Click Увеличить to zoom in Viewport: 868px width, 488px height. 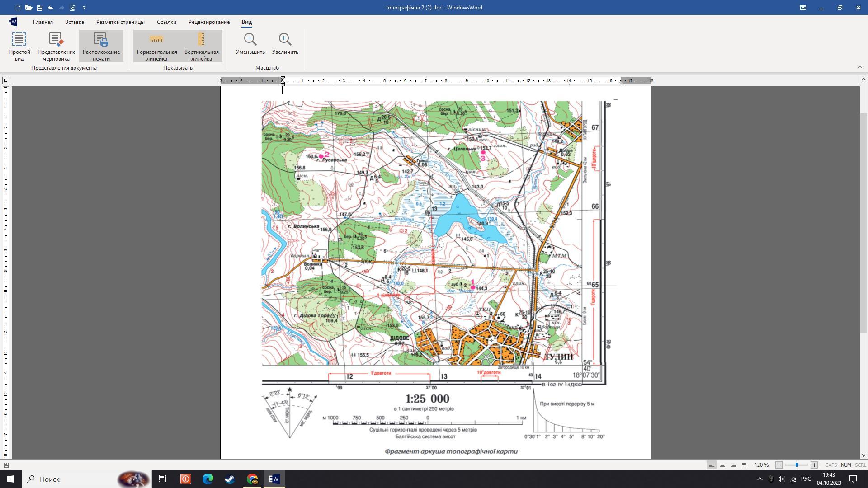tap(285, 44)
